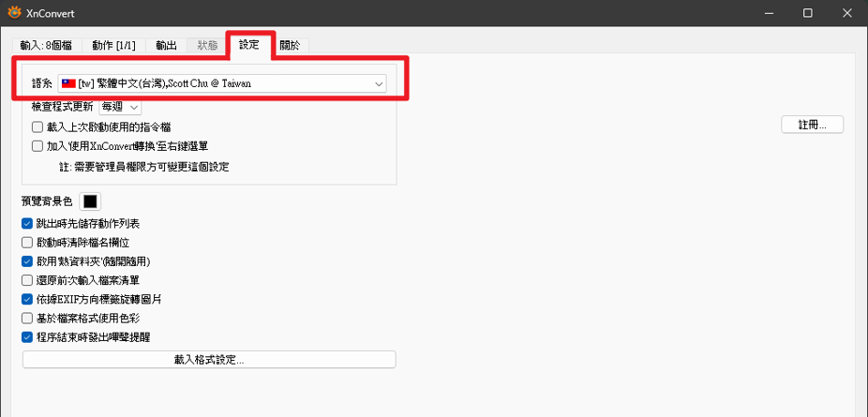Image resolution: width=868 pixels, height=417 pixels.
Task: Enable 啟動時清除檔名欄位 checkbox
Action: (27, 243)
